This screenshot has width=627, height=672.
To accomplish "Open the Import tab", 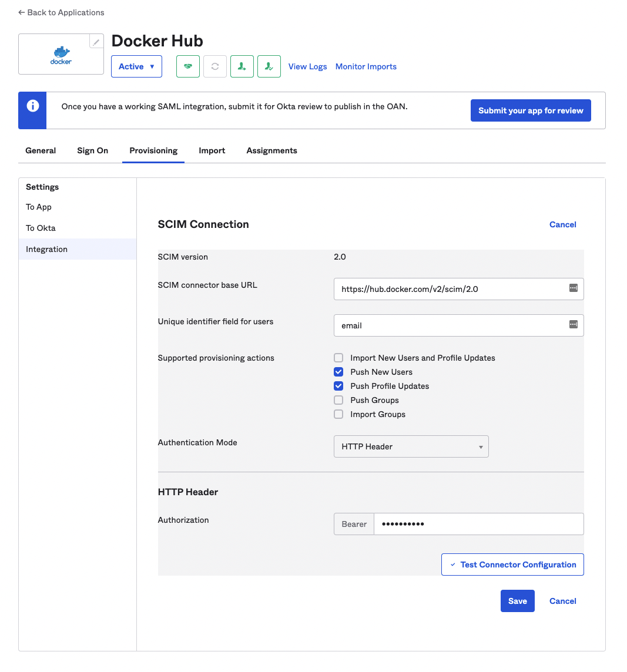I will [x=212, y=150].
